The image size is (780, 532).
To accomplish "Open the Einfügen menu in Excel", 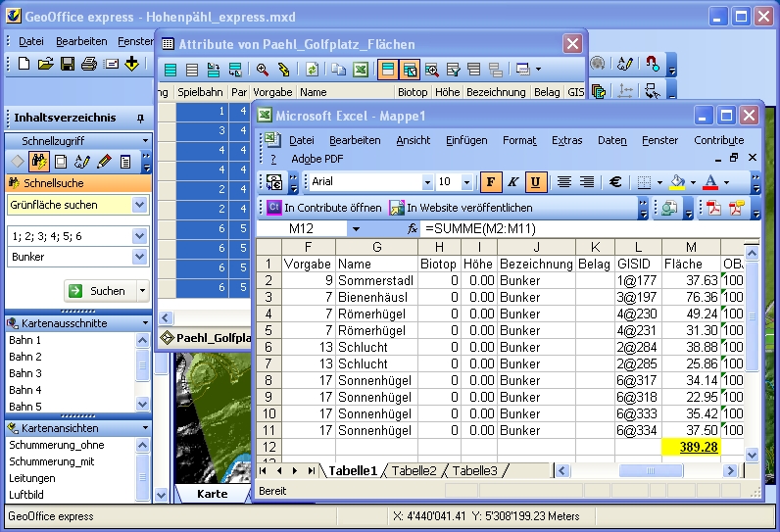I will click(x=466, y=140).
